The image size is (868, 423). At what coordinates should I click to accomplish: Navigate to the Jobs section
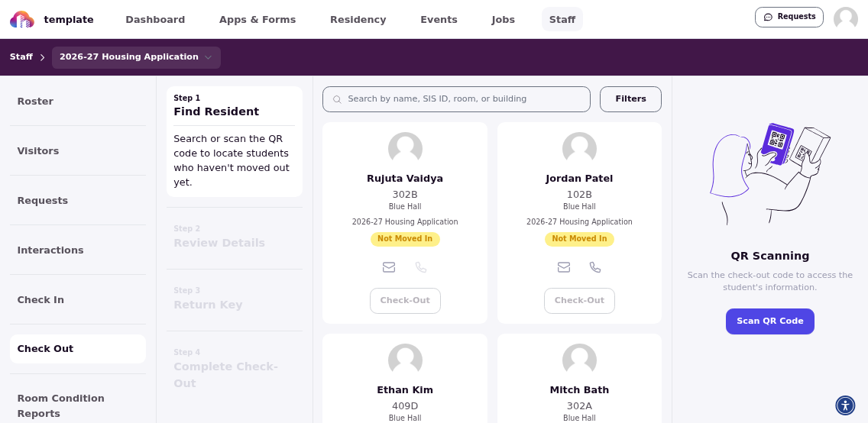click(504, 19)
